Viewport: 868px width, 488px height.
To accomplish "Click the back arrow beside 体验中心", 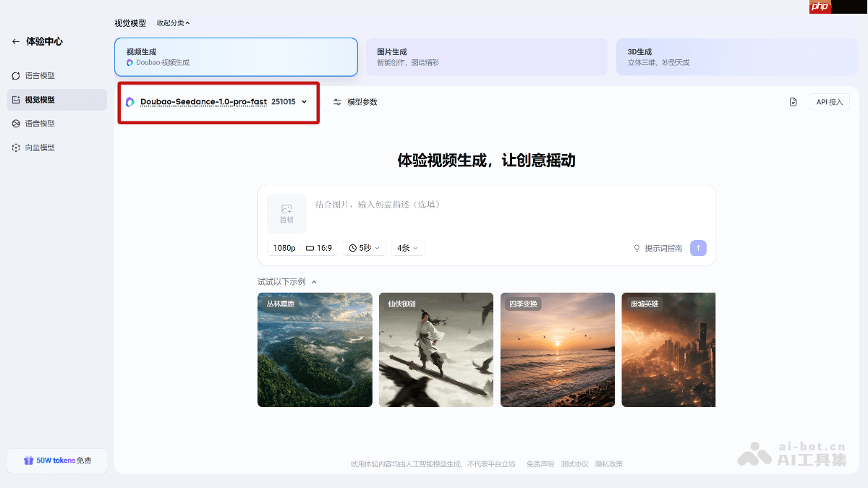I will pyautogui.click(x=14, y=41).
